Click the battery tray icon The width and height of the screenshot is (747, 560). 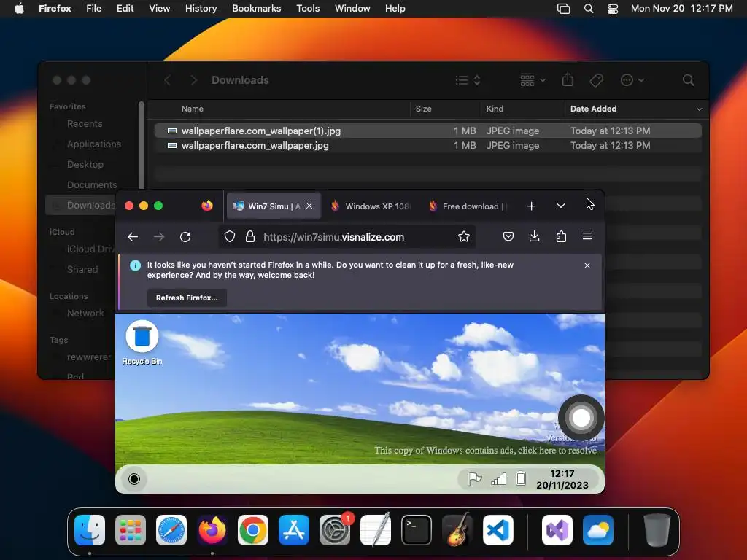point(521,478)
